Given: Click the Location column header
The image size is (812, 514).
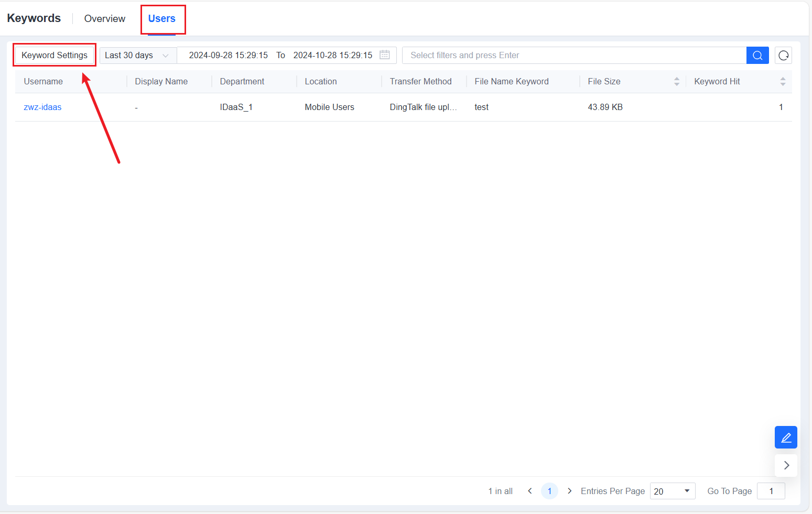Looking at the screenshot, I should [321, 82].
